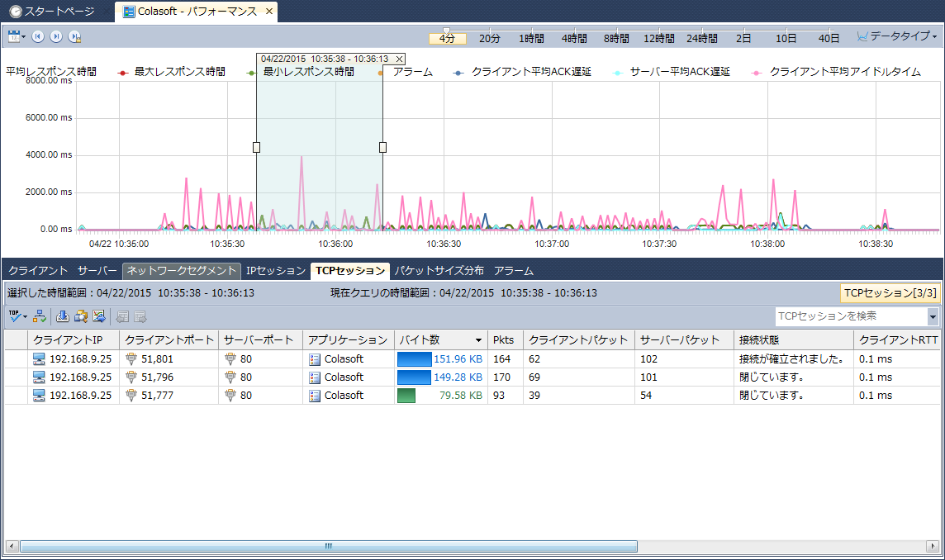
Task: Click the network hierarchy icon in table toolbar
Action: click(x=40, y=316)
